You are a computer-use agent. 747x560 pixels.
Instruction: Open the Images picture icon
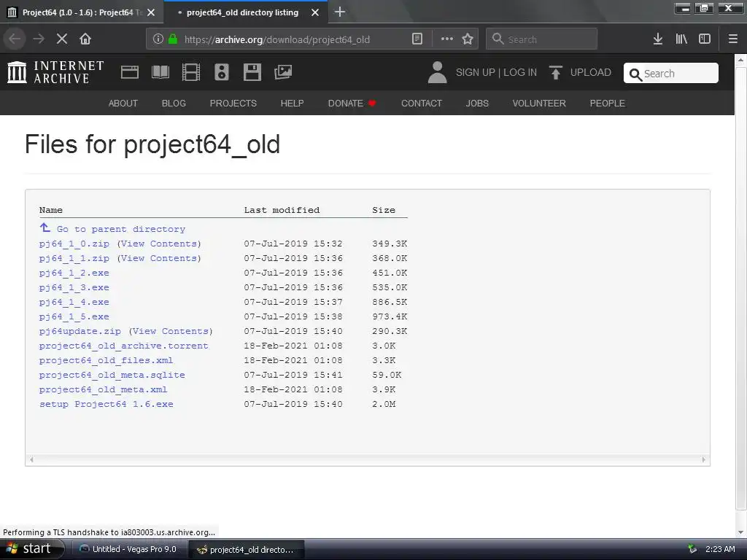point(283,72)
